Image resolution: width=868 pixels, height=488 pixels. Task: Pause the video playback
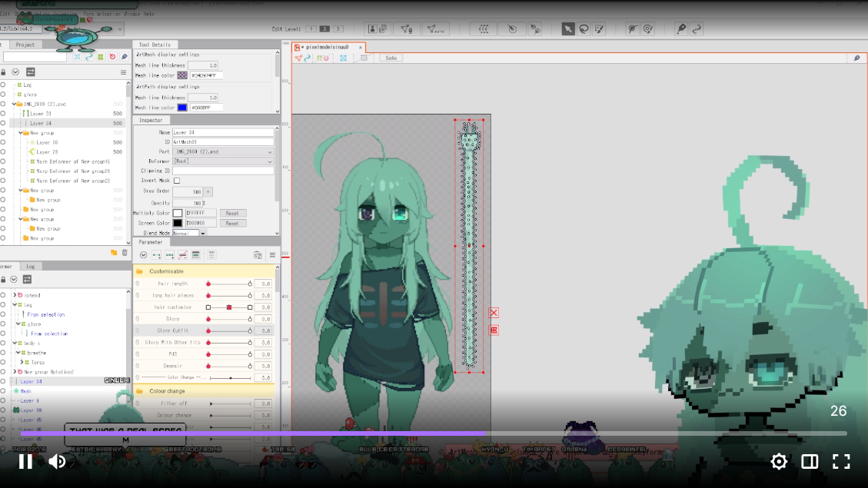(x=25, y=461)
